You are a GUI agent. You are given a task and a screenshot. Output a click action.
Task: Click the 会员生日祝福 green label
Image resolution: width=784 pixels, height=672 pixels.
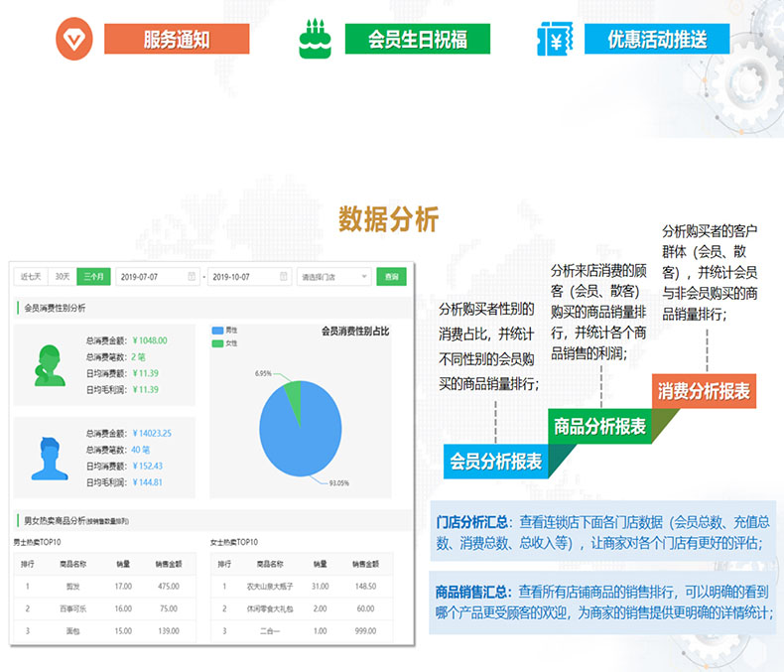(417, 40)
